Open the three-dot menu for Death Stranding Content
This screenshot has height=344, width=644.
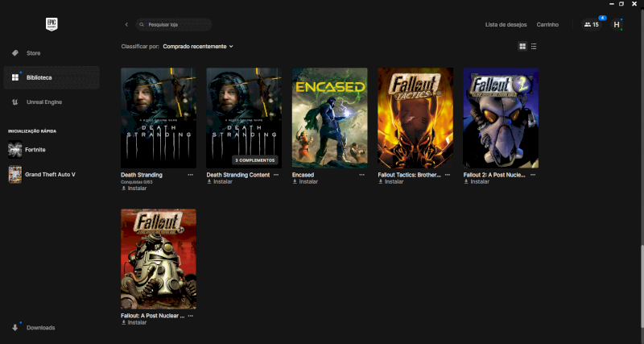(276, 175)
